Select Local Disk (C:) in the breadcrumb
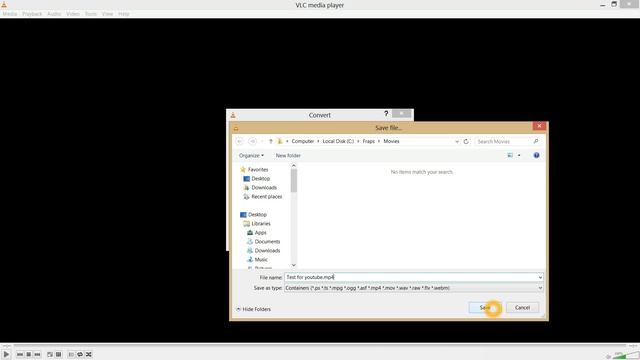Viewport: 640px width, 360px height. [338, 141]
